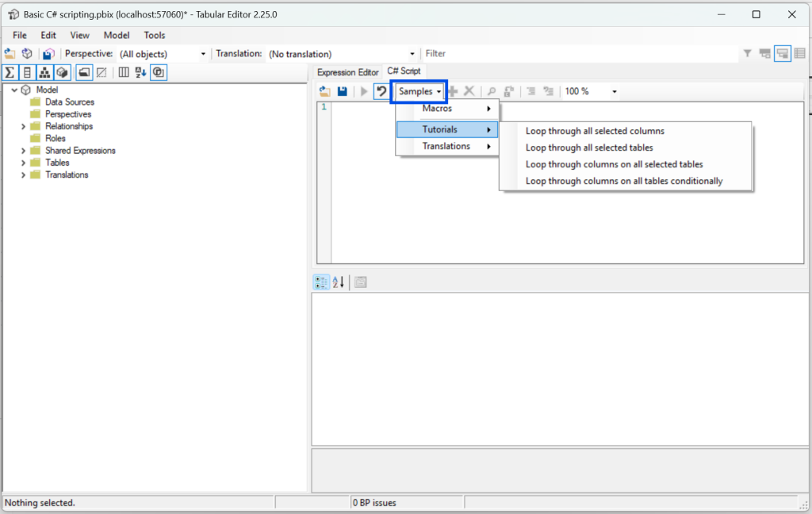Viewport: 812px width, 514px height.
Task: Toggle alphabetical sort in the tree toolbar
Action: [140, 72]
